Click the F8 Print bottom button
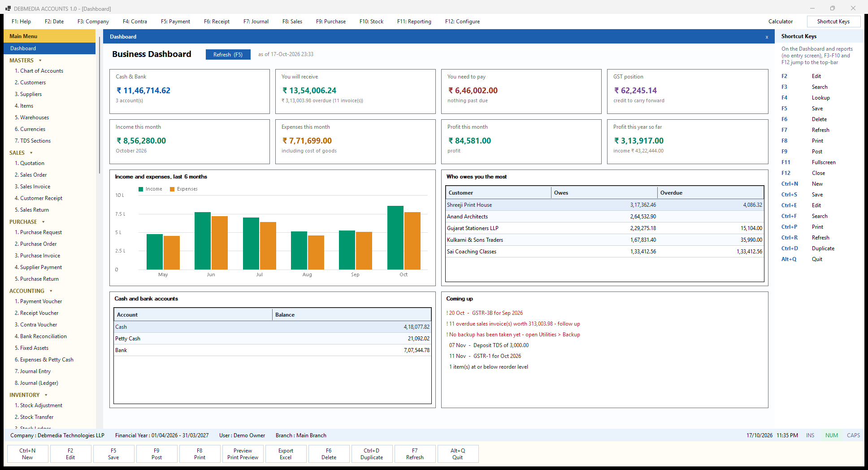 200,454
